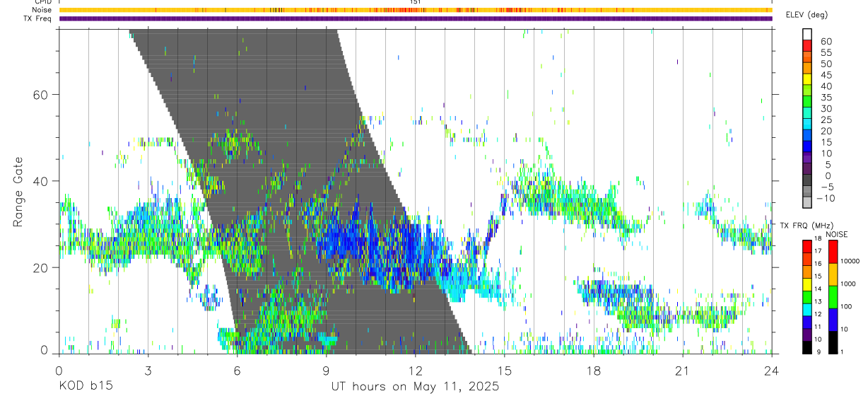This screenshot has width=868, height=401.
Task: Click the vertical 'Range Gate' axis label
Action: [18, 192]
